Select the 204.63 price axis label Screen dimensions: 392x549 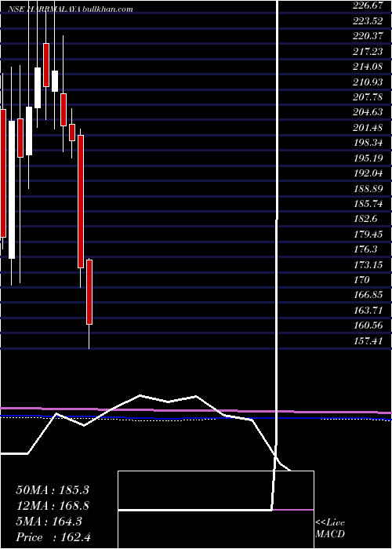coord(368,112)
